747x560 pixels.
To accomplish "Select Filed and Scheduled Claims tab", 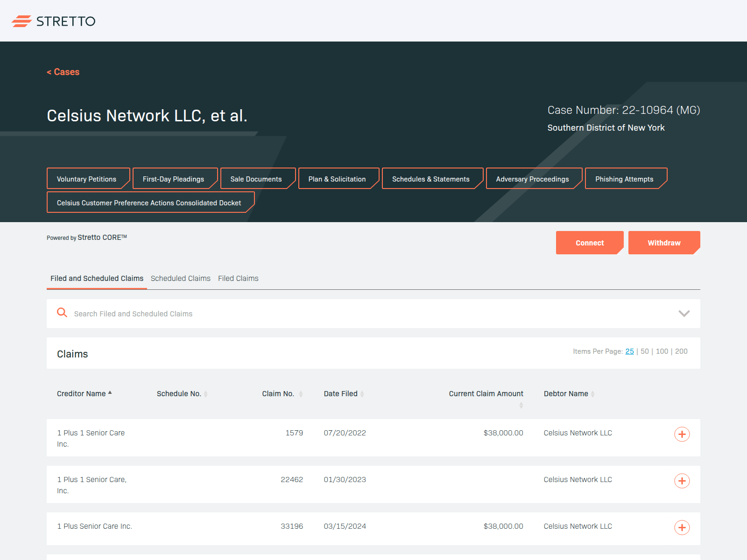I will [97, 278].
